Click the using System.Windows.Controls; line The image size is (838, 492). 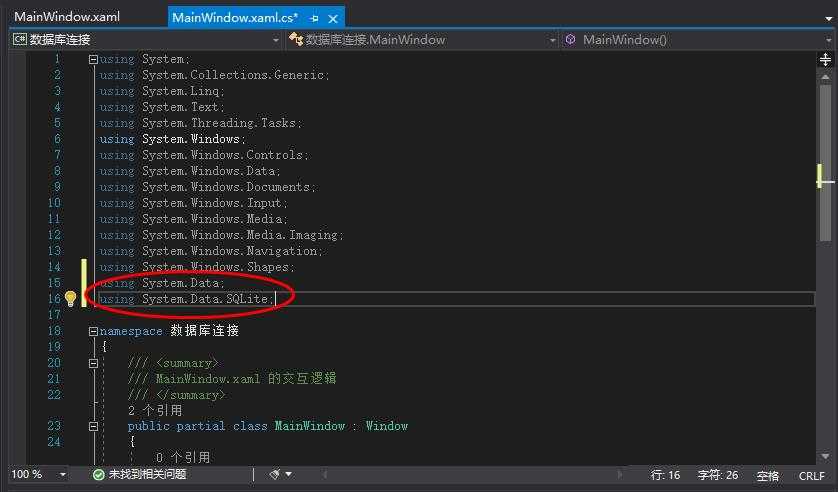pyautogui.click(x=204, y=155)
